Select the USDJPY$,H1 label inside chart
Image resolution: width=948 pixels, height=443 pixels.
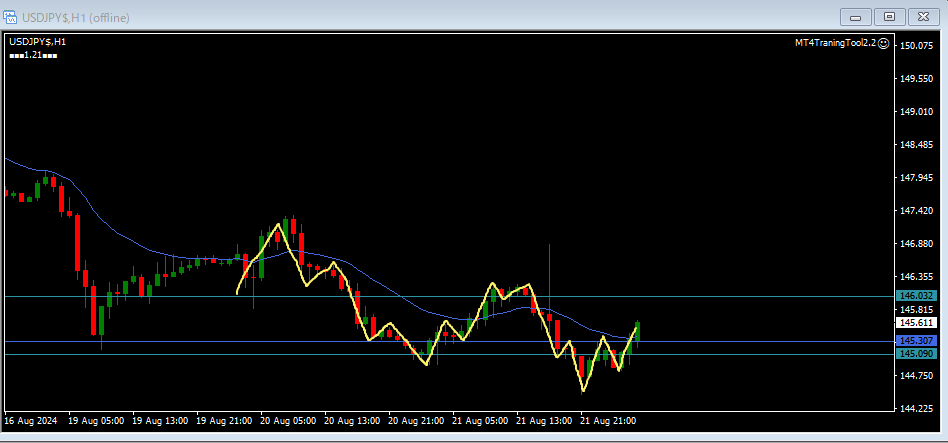pyautogui.click(x=38, y=41)
